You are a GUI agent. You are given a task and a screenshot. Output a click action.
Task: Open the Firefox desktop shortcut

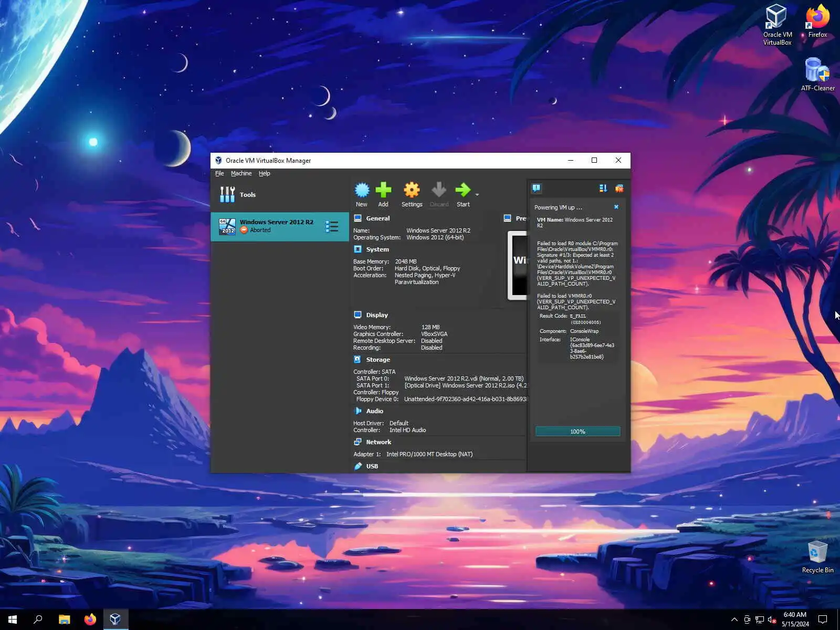click(817, 21)
